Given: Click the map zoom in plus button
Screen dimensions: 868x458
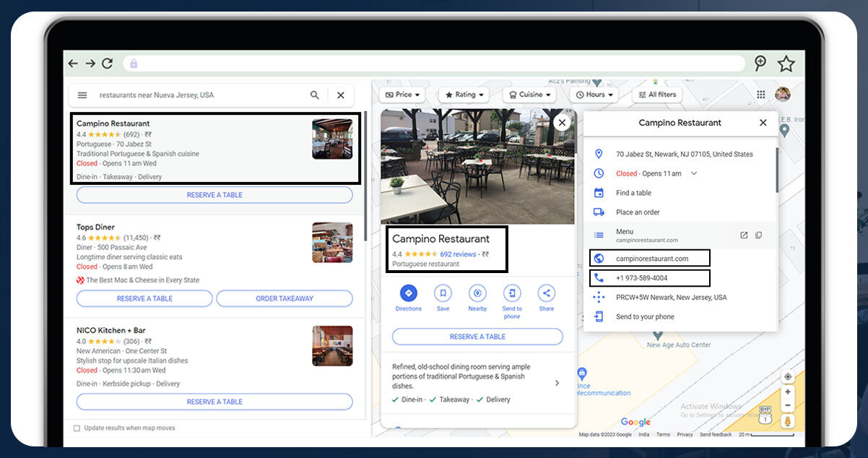Looking at the screenshot, I should tap(788, 392).
